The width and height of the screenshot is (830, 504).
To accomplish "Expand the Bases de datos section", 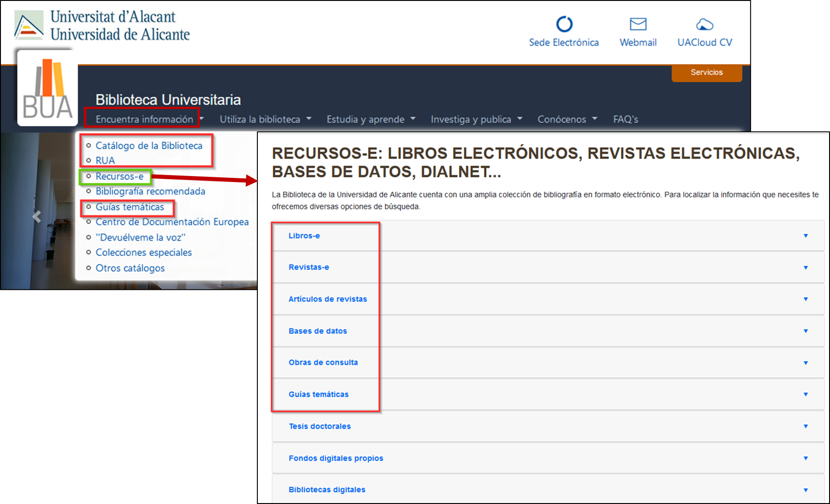I will pos(805,331).
